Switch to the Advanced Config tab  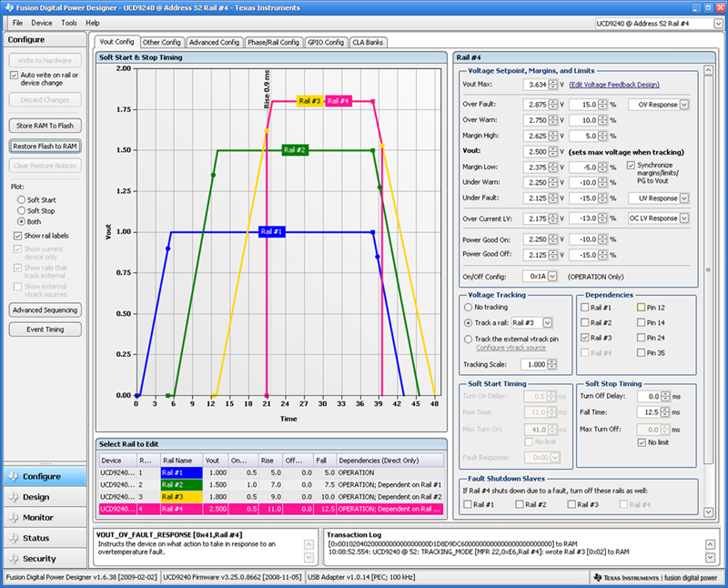click(x=214, y=42)
